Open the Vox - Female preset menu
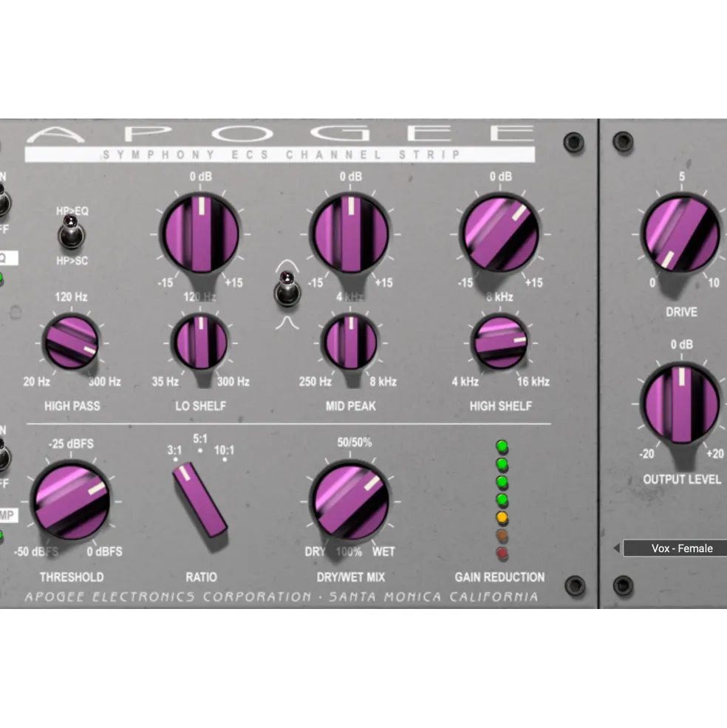The width and height of the screenshot is (727, 728). click(x=675, y=548)
